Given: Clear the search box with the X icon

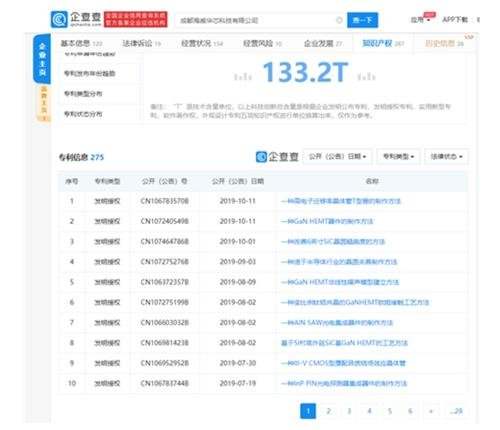Looking at the screenshot, I should (x=339, y=20).
